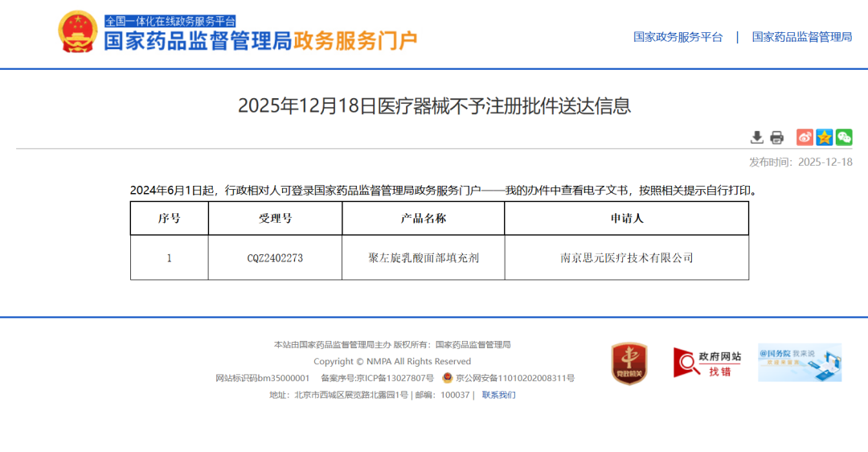This screenshot has width=868, height=452.
Task: Select the cell 聚左旋乳酸面部填充剂
Action: [x=424, y=257]
